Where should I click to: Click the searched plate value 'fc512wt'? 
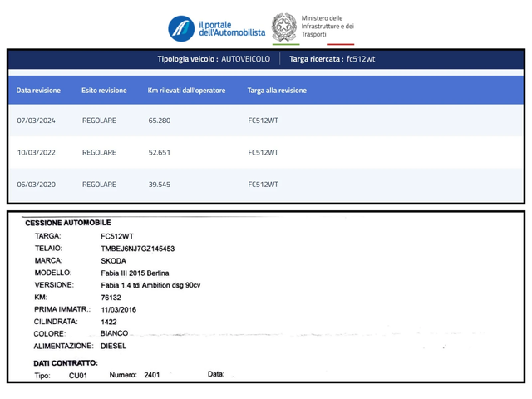click(361, 59)
